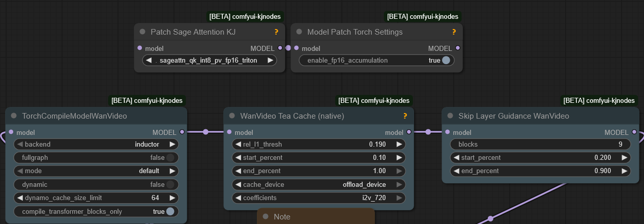Collapse the Model Patch Torch Settings node dot

[299, 32]
